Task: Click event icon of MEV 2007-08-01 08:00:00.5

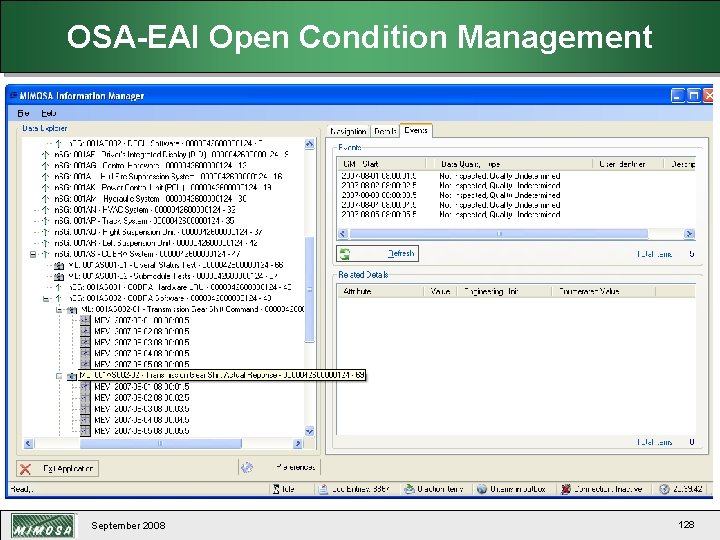Action: [x=85, y=321]
